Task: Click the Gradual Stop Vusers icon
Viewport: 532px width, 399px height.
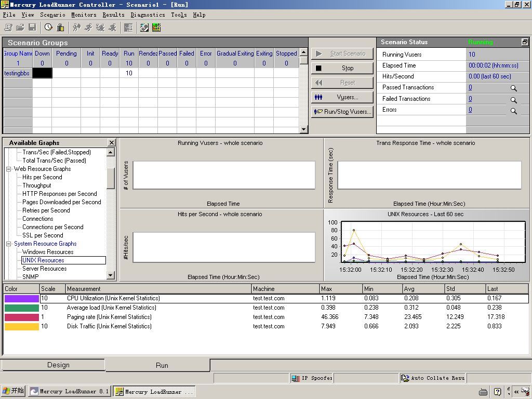Action: [100, 28]
